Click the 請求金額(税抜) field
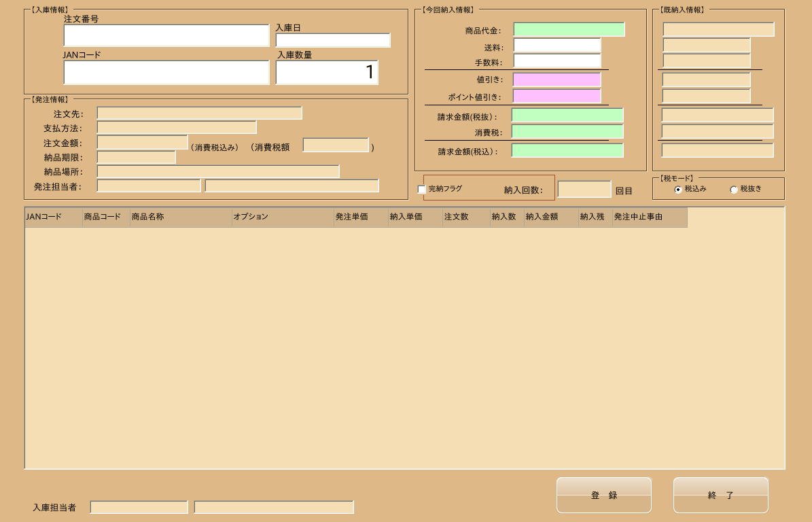Viewport: 812px width, 522px height. (x=567, y=115)
